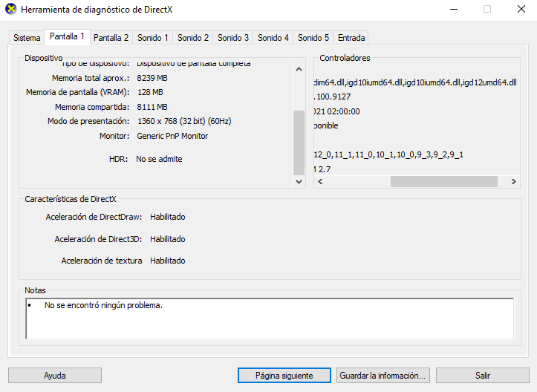Go to the Sonido 3 tab
Viewport: 537px width, 392px height.
point(233,38)
